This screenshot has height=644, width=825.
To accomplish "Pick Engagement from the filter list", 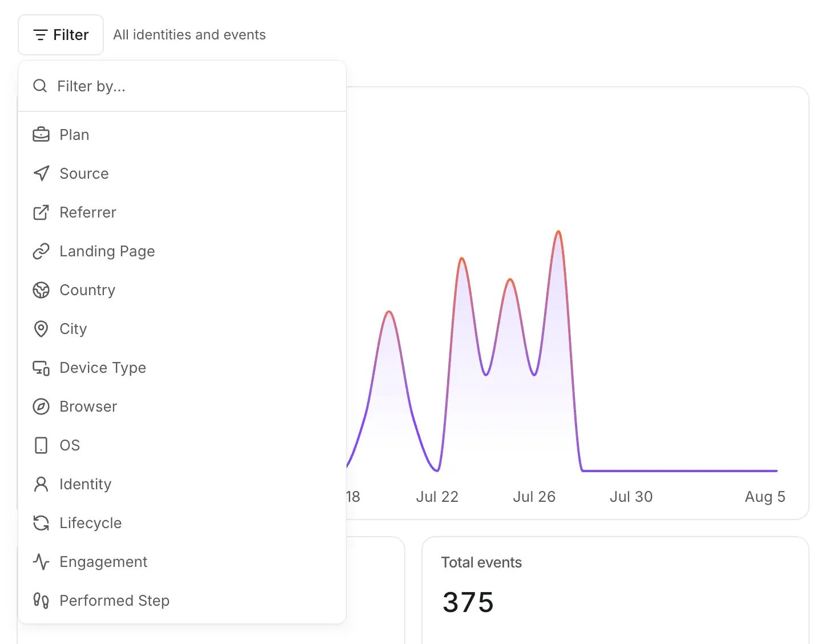I will (x=182, y=562).
